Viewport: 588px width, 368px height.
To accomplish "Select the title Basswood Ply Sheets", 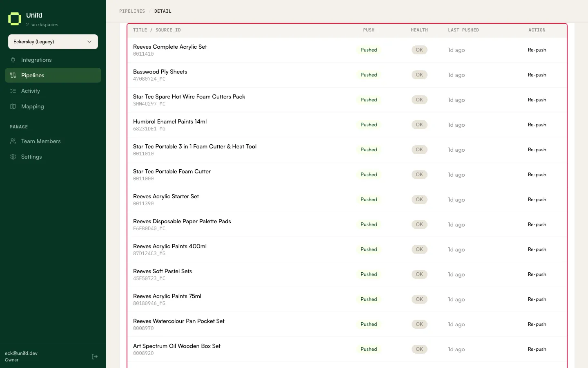I will [160, 72].
